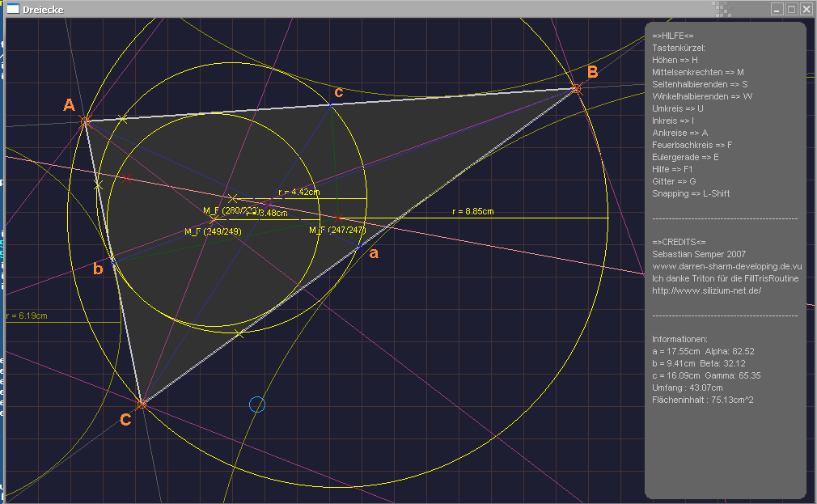817x504 pixels.
Task: Click the blue circle cursor marker
Action: pyautogui.click(x=257, y=404)
